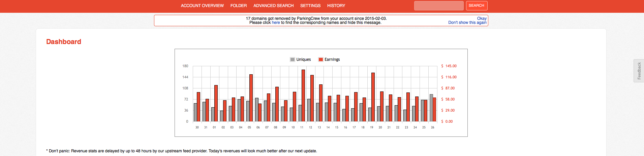Select the red earnings bar for day 05

pyautogui.click(x=251, y=98)
